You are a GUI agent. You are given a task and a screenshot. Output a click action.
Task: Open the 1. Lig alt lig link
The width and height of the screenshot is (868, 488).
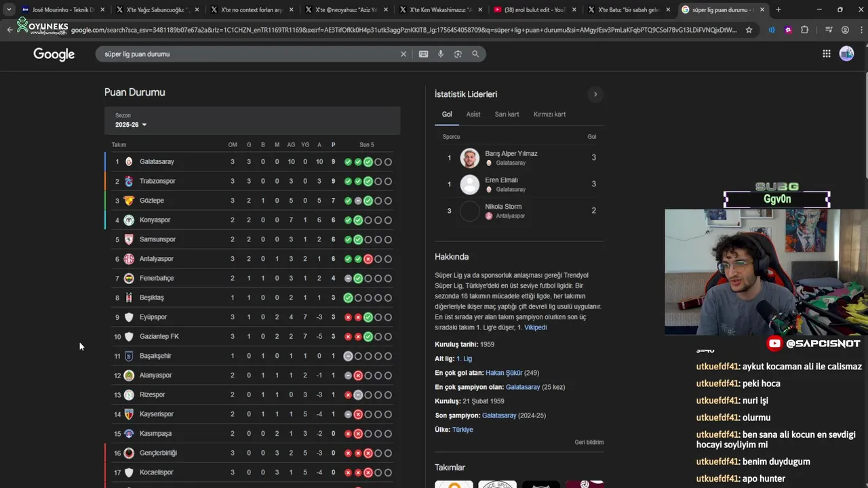tap(464, 359)
